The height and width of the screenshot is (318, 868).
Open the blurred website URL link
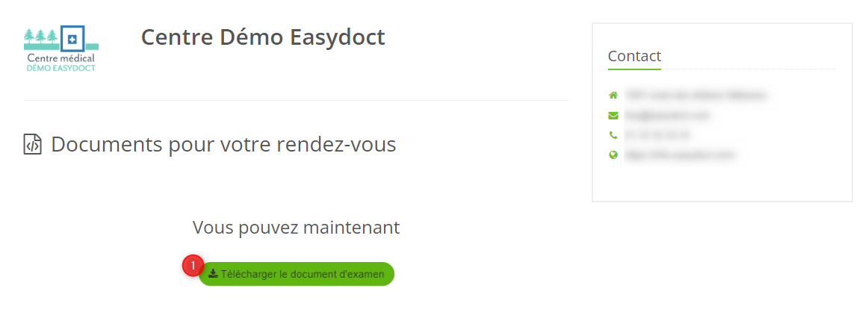[x=681, y=155]
